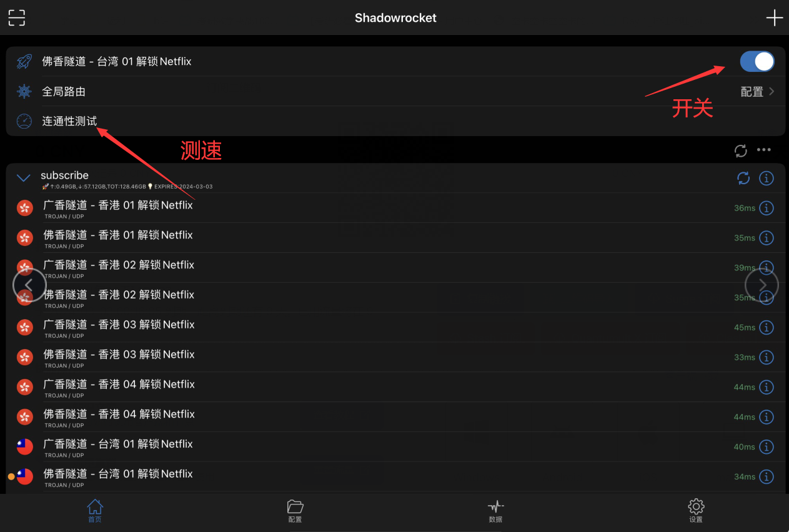Select server 广香隧道 - 香港 04 解锁 Netflix
Viewport: 789px width, 532px height.
tap(395, 387)
